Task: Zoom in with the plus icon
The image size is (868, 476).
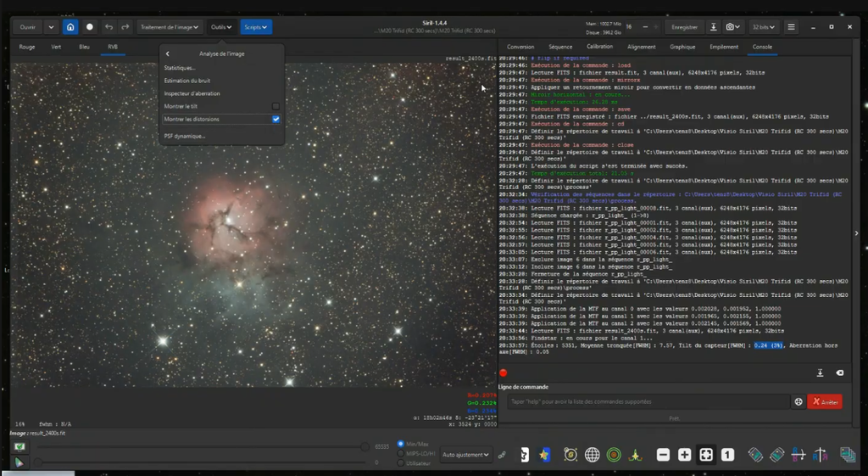Action: pyautogui.click(x=684, y=455)
